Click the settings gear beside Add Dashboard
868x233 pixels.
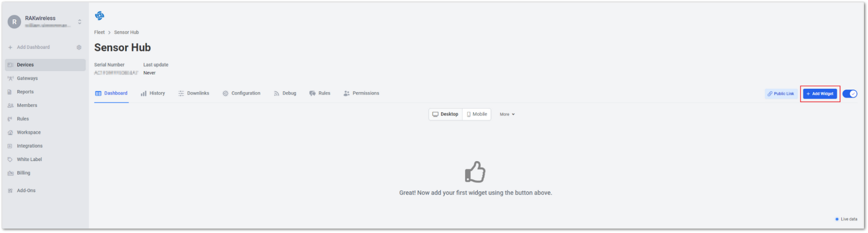click(79, 47)
